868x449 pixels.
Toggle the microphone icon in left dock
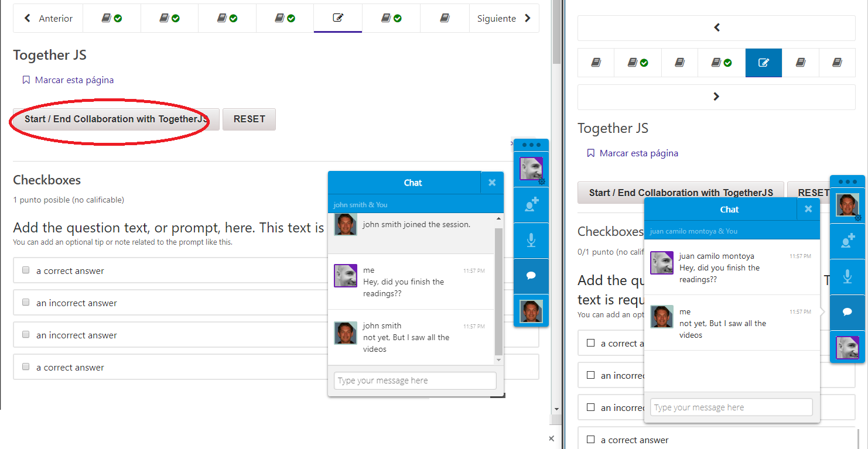coord(531,241)
